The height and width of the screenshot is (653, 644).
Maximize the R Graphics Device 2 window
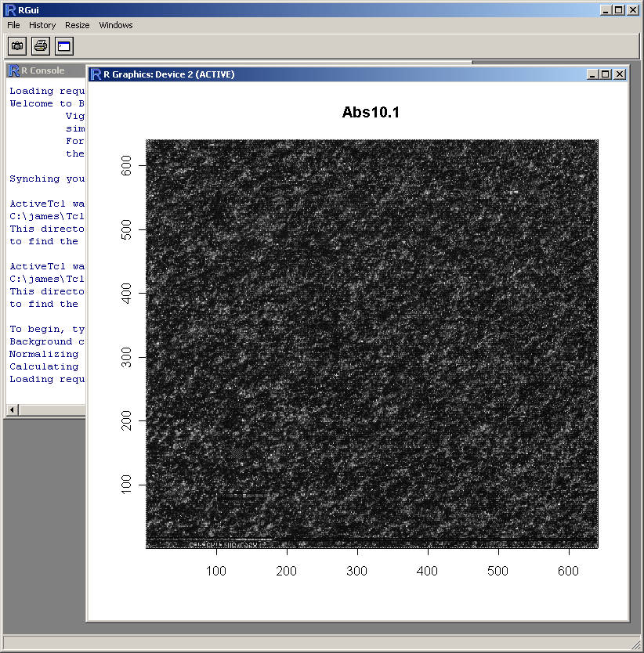click(x=606, y=74)
